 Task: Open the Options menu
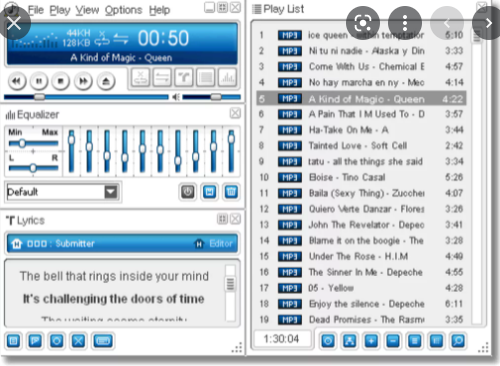tap(123, 10)
